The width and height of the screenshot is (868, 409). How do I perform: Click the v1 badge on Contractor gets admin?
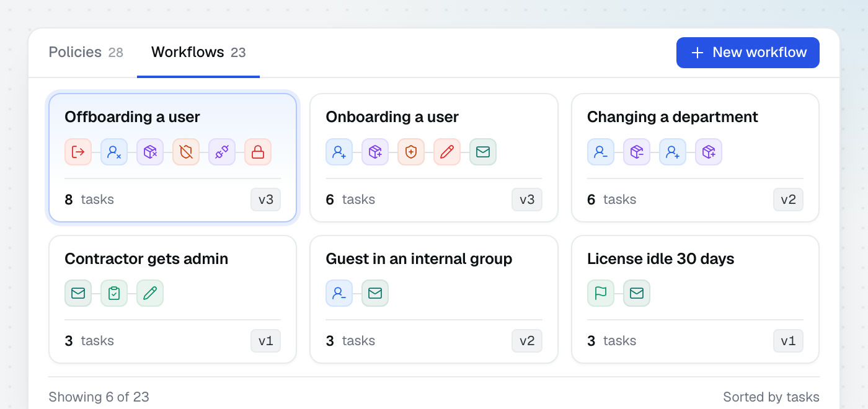[266, 341]
